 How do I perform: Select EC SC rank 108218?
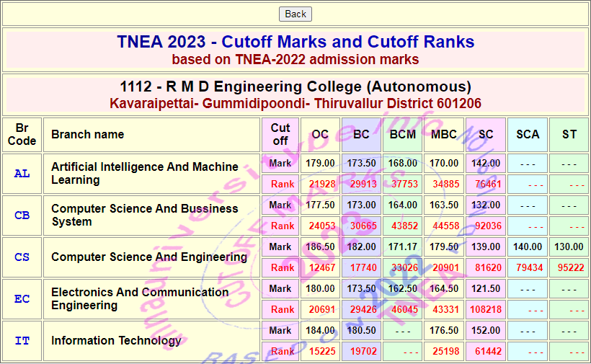486,309
